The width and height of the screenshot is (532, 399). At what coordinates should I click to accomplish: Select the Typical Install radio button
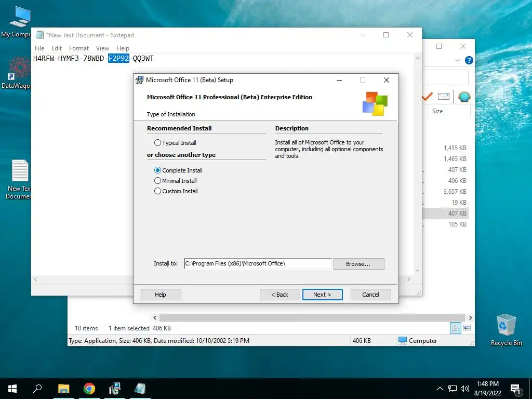(157, 143)
